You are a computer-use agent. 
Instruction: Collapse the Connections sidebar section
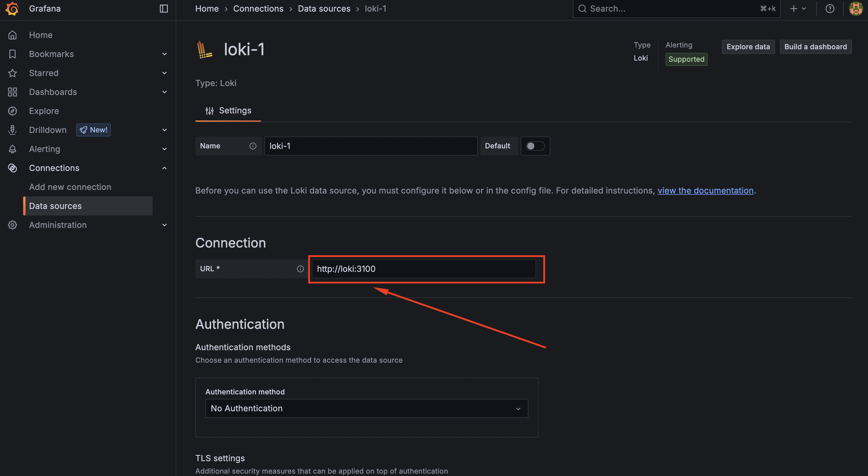164,168
